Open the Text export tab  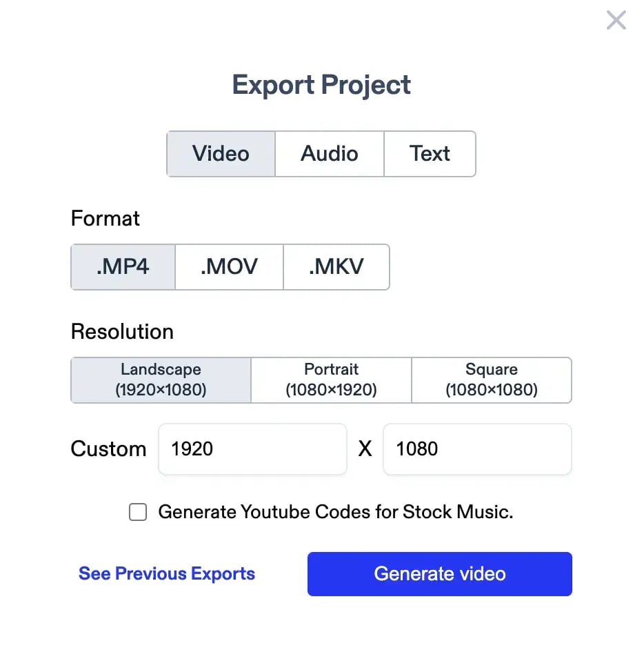(430, 153)
